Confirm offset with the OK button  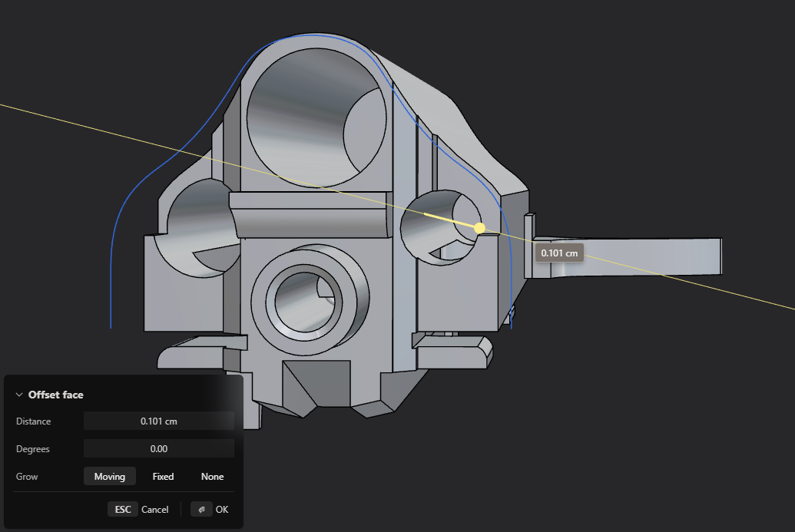click(221, 509)
